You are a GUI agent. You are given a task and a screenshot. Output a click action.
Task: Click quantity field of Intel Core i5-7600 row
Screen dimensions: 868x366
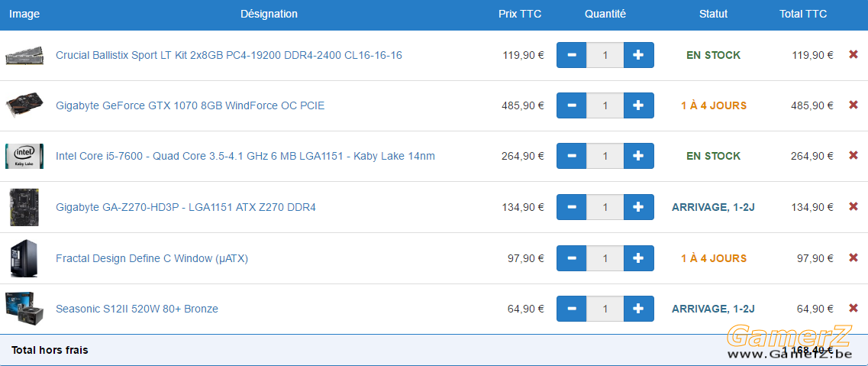point(605,156)
